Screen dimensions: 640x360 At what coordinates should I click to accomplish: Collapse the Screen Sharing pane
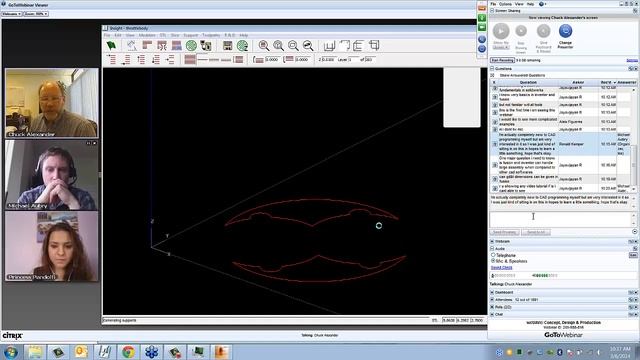point(492,11)
